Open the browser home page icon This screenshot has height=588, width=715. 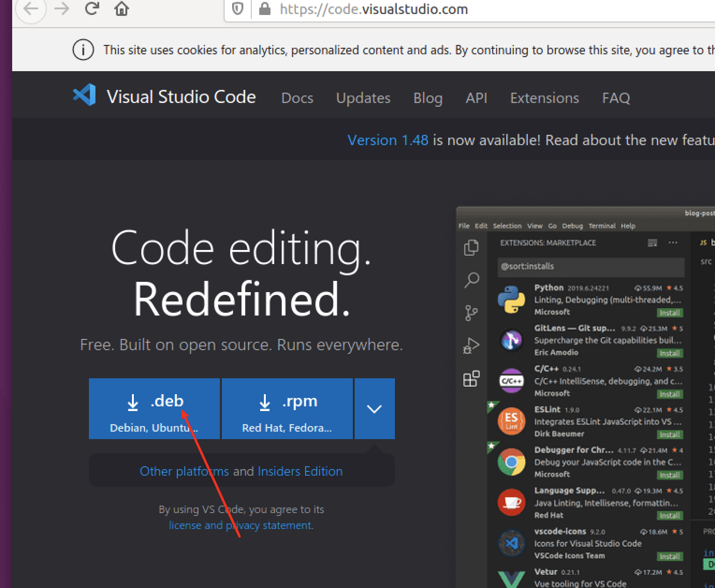tap(122, 8)
